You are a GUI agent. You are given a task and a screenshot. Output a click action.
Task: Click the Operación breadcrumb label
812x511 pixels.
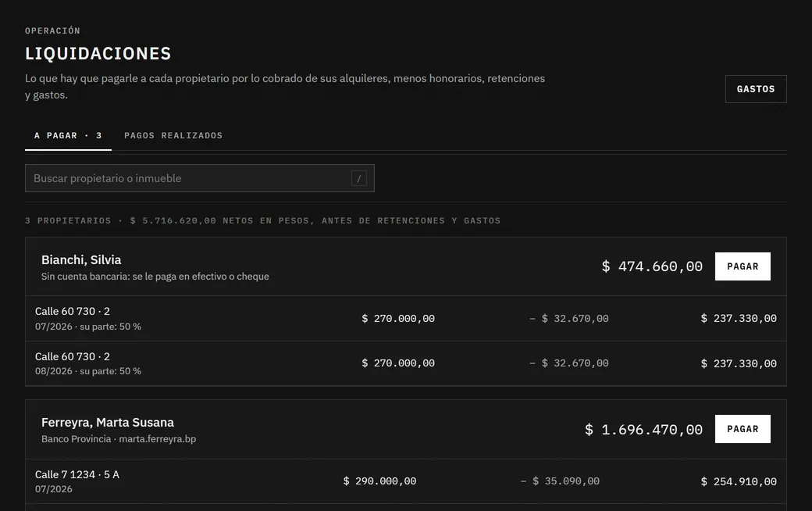[x=52, y=30]
